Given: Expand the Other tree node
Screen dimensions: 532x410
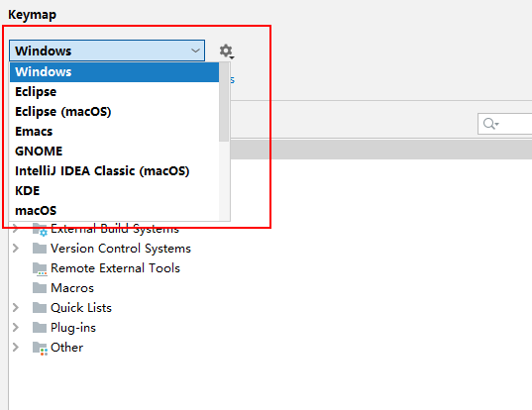Looking at the screenshot, I should point(16,348).
